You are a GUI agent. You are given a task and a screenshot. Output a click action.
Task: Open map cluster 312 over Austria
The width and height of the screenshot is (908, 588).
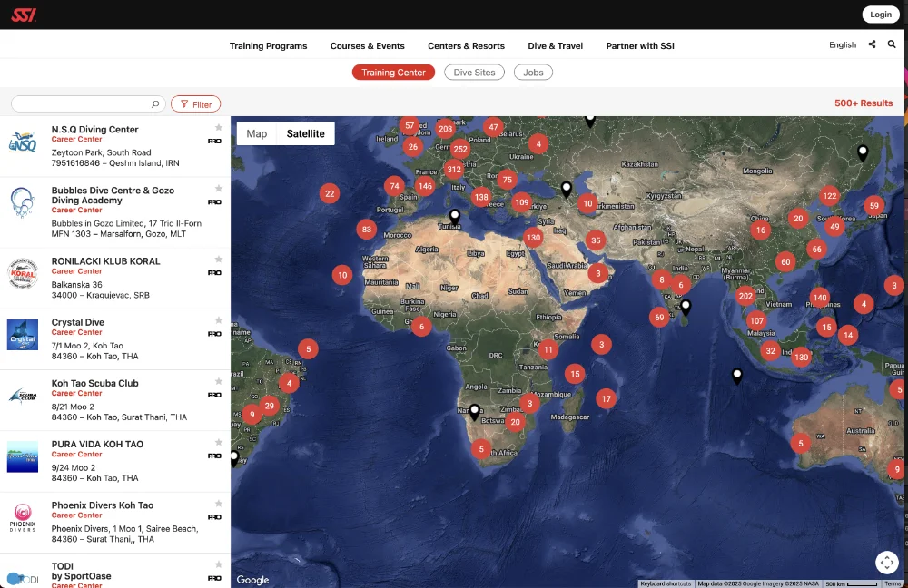454,170
